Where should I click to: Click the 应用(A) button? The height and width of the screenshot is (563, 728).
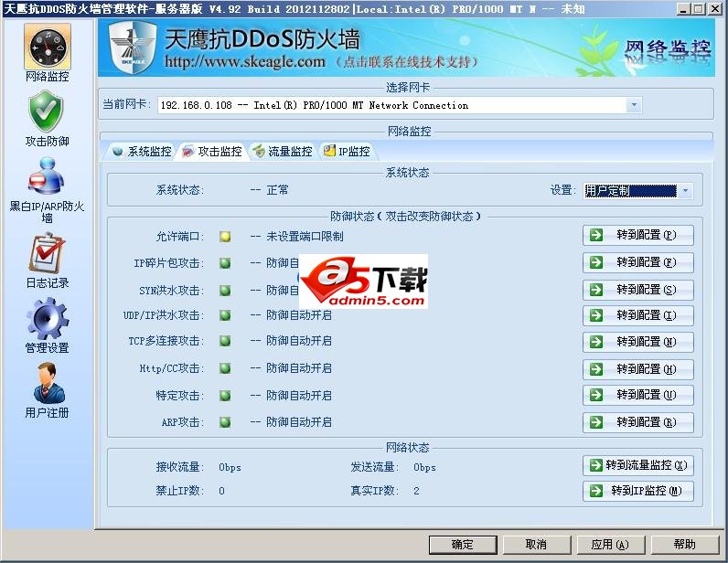(611, 545)
